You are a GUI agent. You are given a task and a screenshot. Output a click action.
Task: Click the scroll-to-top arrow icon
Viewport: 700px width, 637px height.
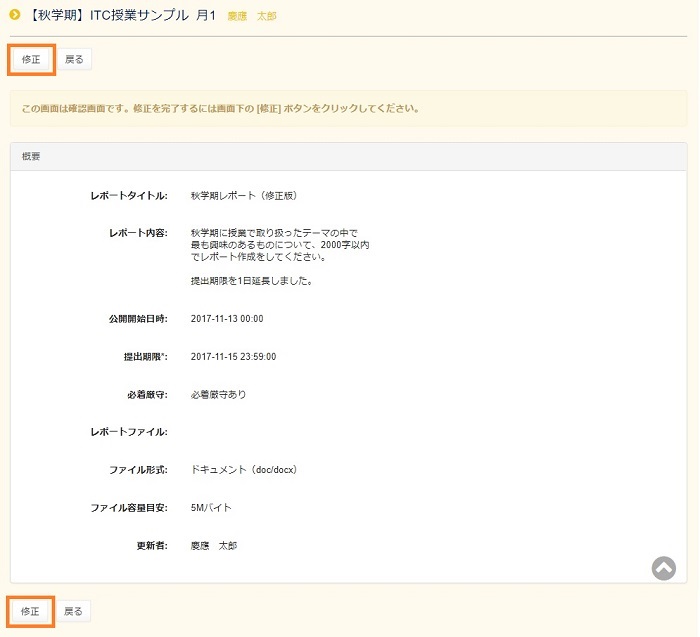pos(663,567)
